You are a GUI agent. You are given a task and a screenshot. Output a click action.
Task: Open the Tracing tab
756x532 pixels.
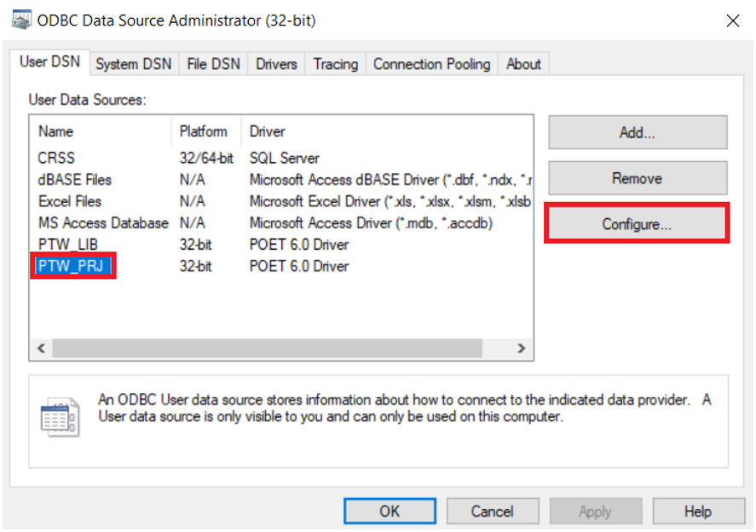pyautogui.click(x=335, y=64)
